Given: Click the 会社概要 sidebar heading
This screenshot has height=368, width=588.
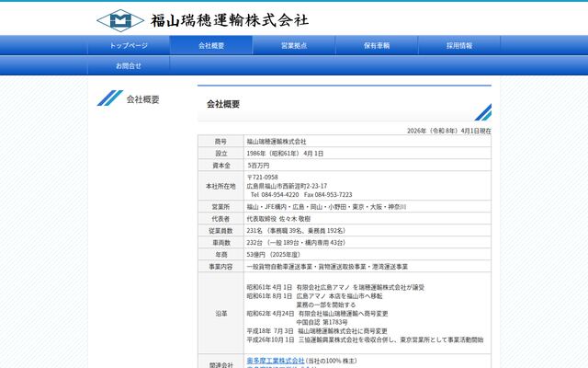Looking at the screenshot, I should (143, 99).
